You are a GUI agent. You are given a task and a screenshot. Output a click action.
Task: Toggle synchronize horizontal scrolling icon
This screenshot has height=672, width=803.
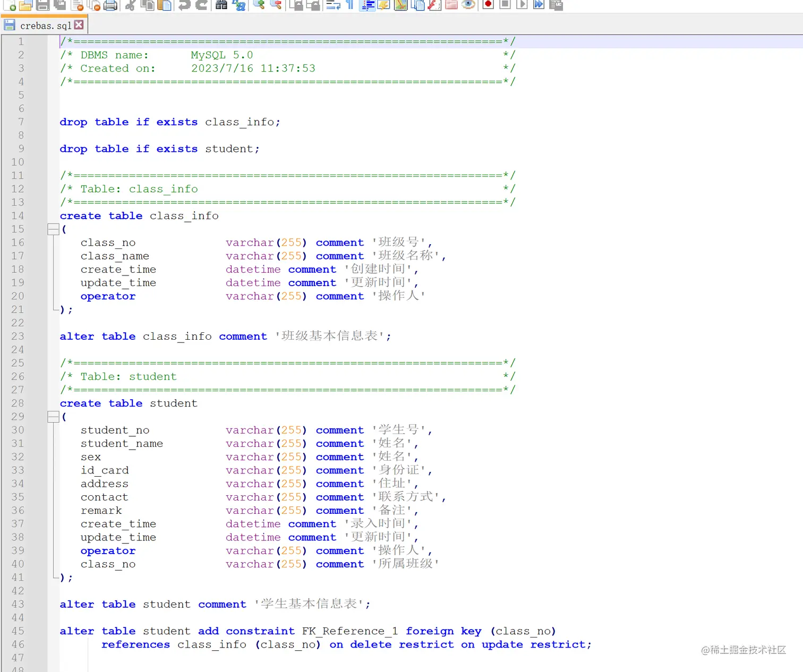point(313,5)
